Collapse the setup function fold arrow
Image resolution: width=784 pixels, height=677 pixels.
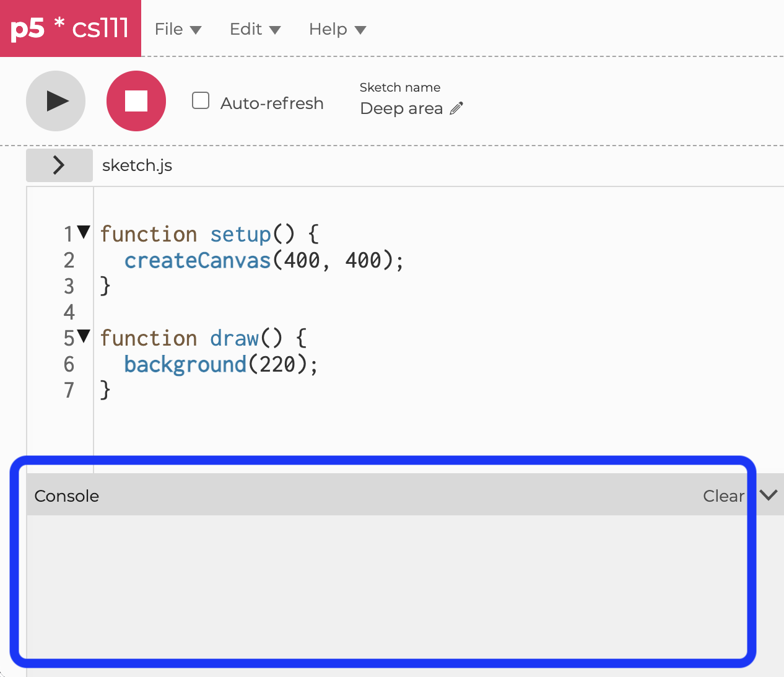(x=84, y=233)
